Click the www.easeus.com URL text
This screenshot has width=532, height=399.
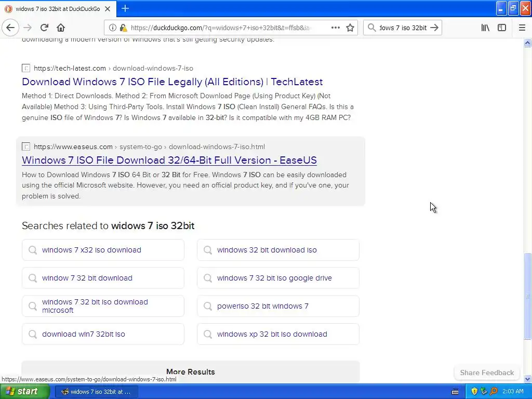pyautogui.click(x=149, y=147)
